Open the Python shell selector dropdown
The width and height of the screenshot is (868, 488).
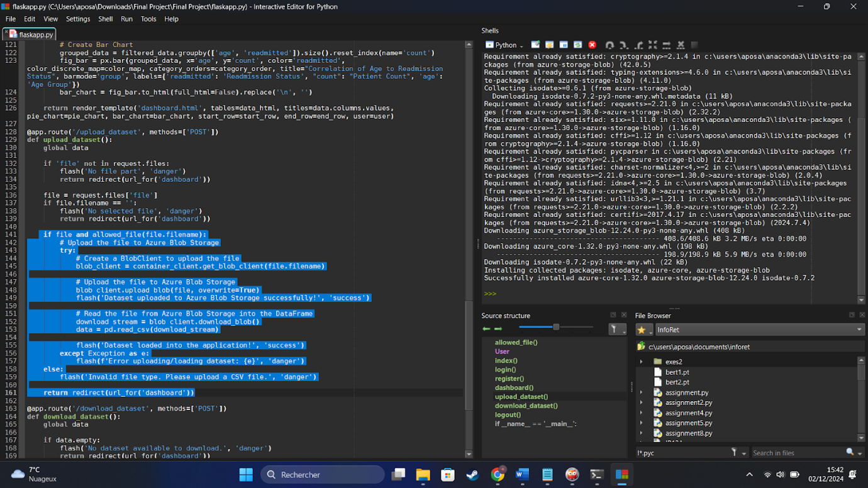tap(504, 45)
